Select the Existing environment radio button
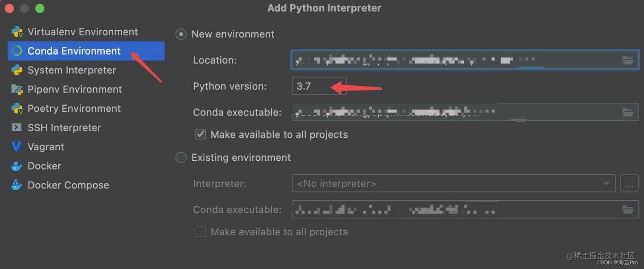 pyautogui.click(x=181, y=158)
